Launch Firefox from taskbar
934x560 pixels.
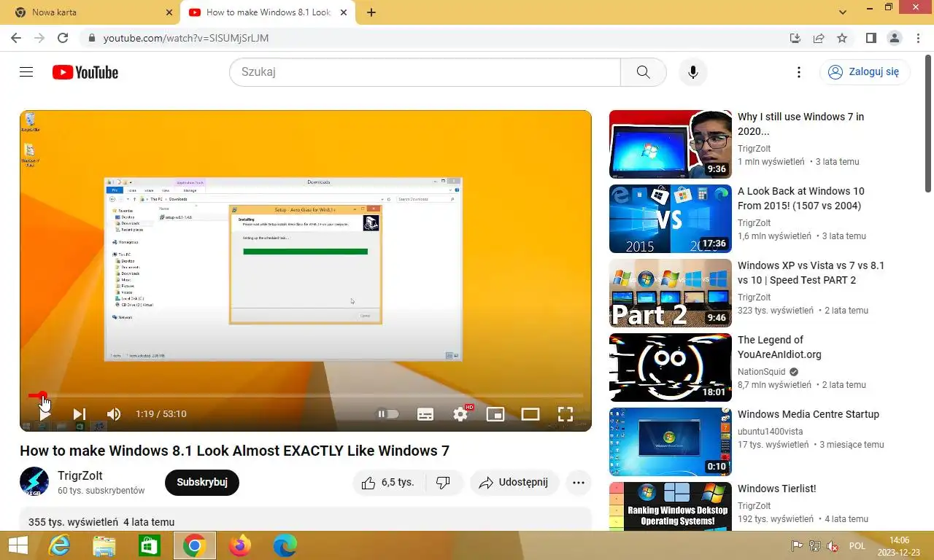[x=239, y=545]
